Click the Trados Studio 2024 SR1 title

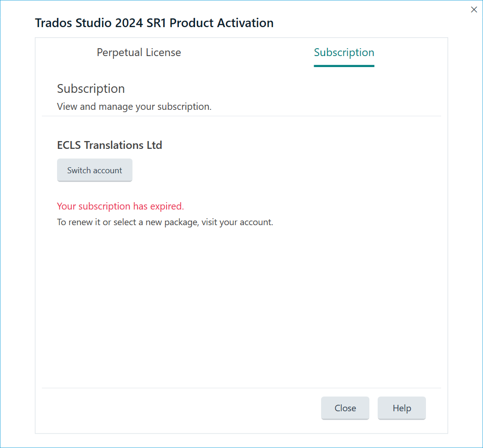pyautogui.click(x=154, y=23)
